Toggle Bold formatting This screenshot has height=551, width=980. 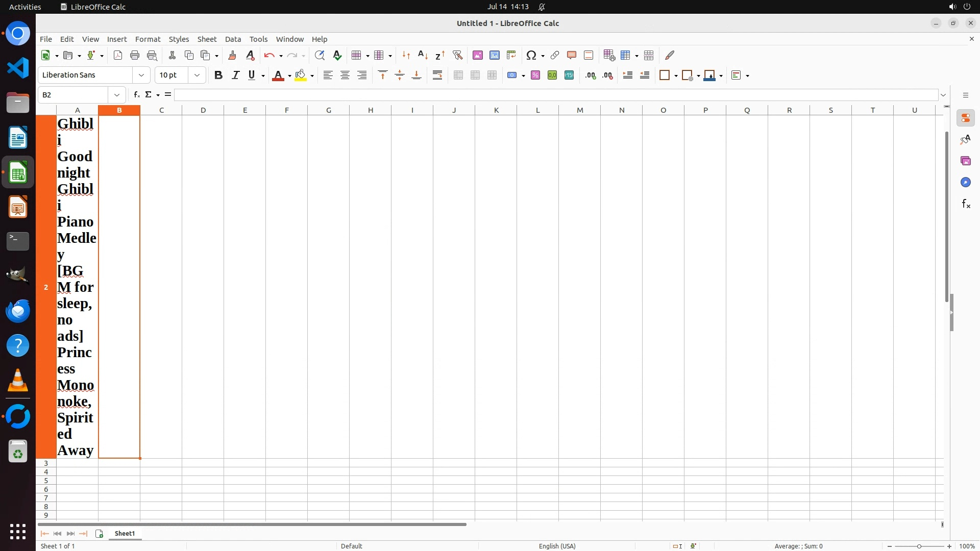point(218,75)
